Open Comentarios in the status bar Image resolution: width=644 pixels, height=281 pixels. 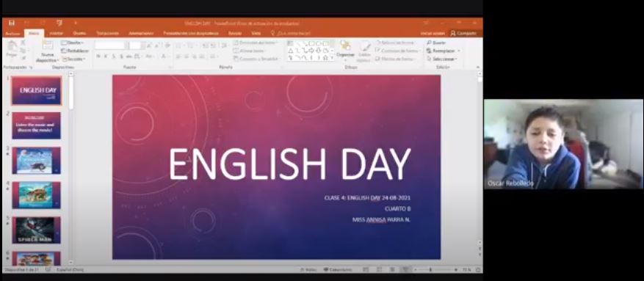[338, 270]
